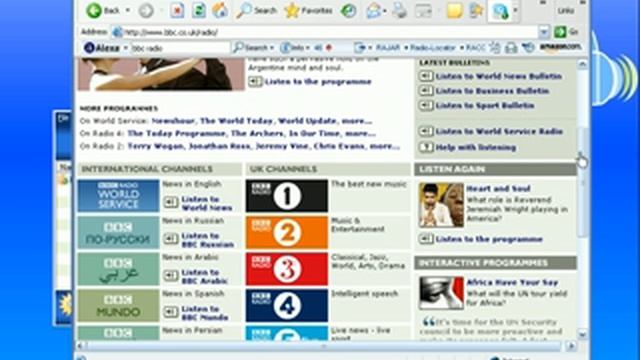Go to the browser Home page
Viewport: 640px width, 360px height.
coord(220,11)
